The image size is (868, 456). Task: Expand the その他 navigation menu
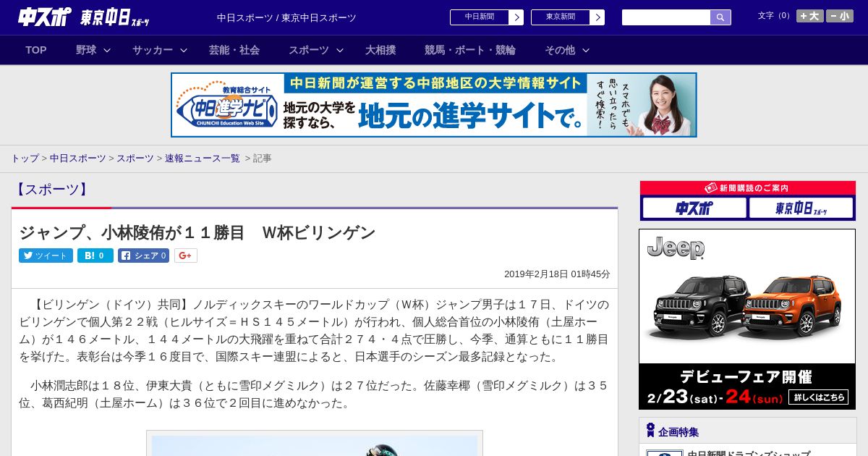[567, 50]
